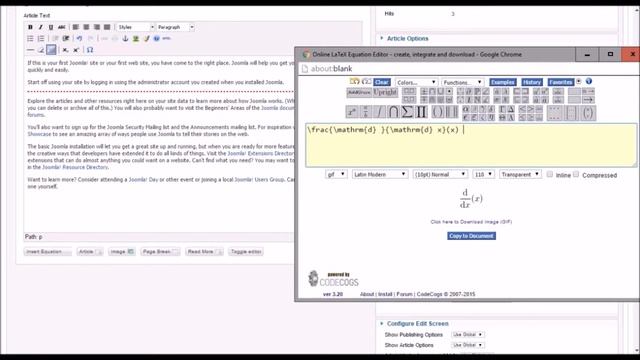
Task: Click in the yellow LaTeX input area
Action: (x=471, y=145)
